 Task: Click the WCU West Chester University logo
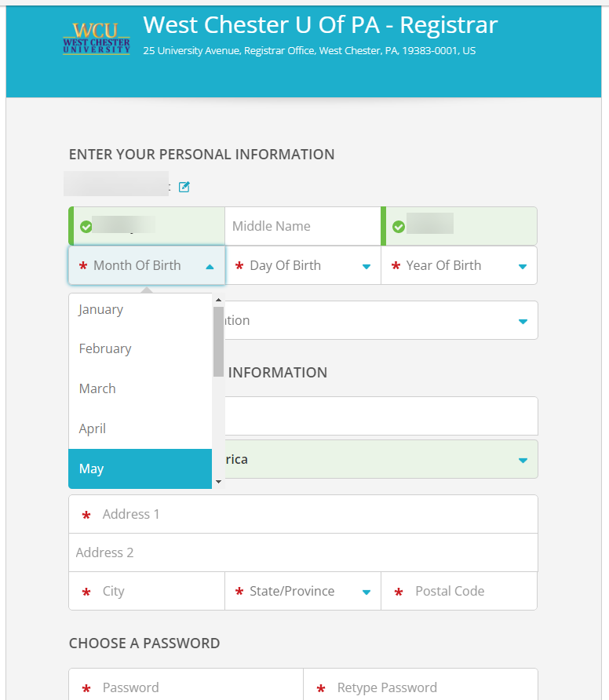click(97, 38)
